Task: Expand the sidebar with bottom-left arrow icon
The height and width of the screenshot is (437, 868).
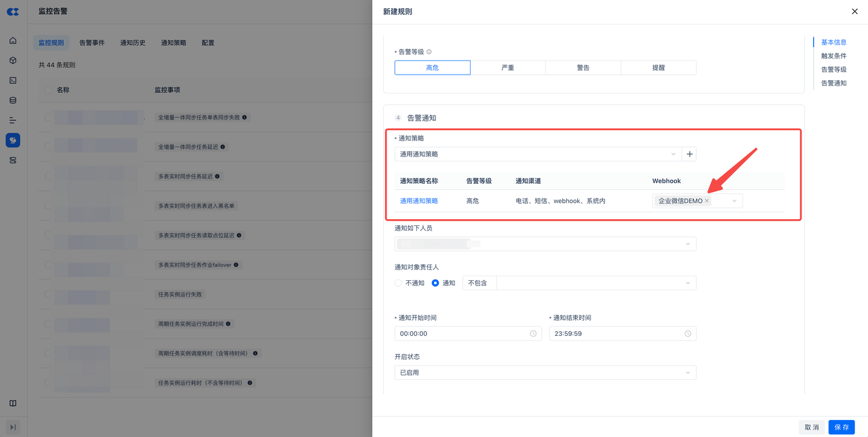Action: [x=13, y=427]
